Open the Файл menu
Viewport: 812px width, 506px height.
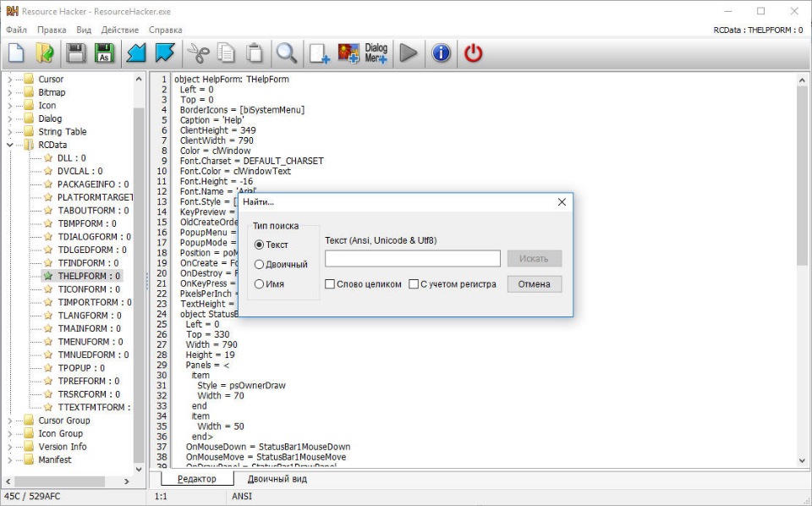(x=17, y=30)
